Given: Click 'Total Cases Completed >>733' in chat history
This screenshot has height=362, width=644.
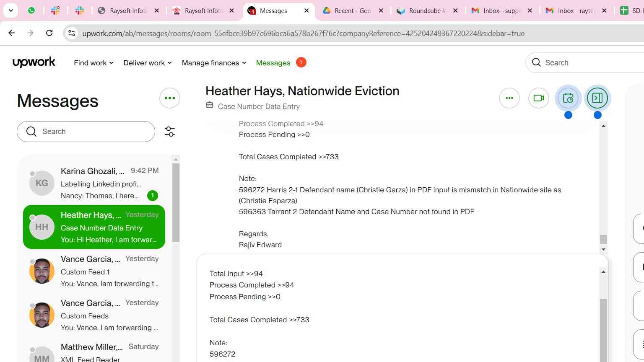Looking at the screenshot, I should pos(288,157).
